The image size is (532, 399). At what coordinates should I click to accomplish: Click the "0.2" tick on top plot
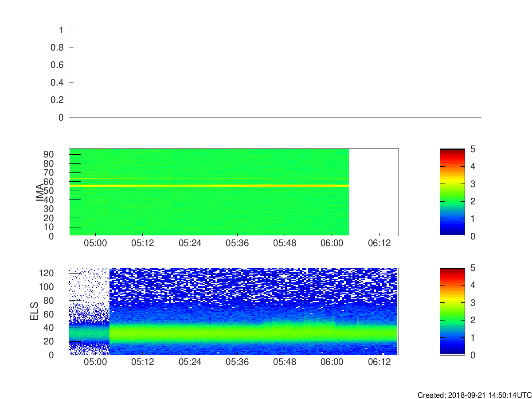58,100
